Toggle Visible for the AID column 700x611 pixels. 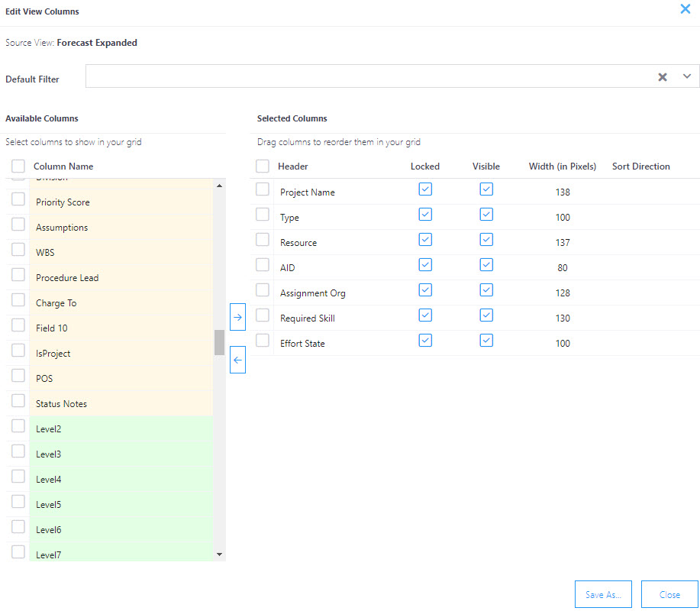pos(486,264)
